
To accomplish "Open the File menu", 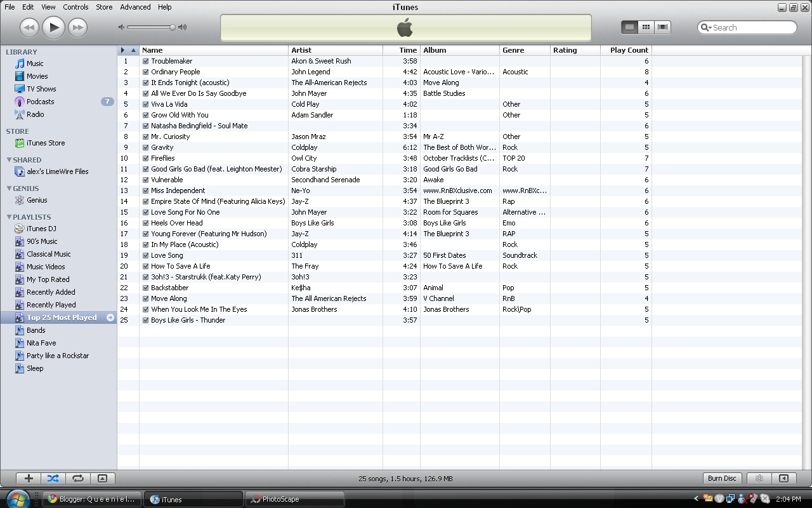I will tap(10, 7).
